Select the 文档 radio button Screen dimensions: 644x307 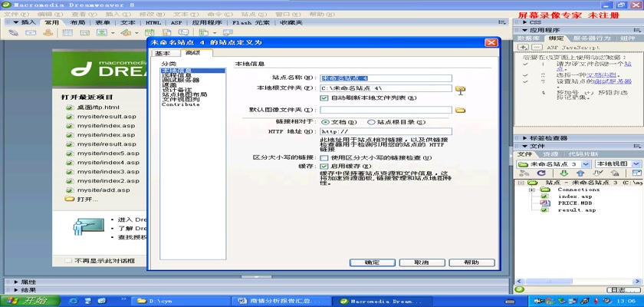click(x=325, y=122)
